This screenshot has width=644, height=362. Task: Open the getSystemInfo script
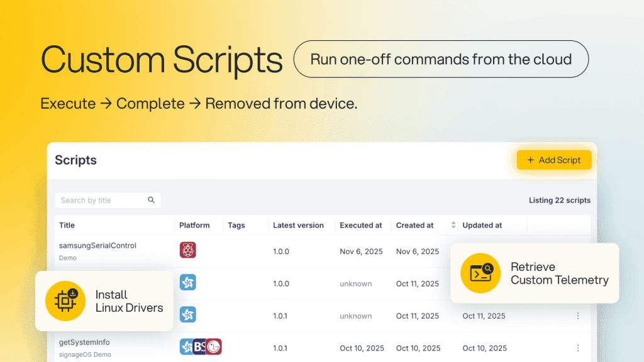click(x=84, y=343)
